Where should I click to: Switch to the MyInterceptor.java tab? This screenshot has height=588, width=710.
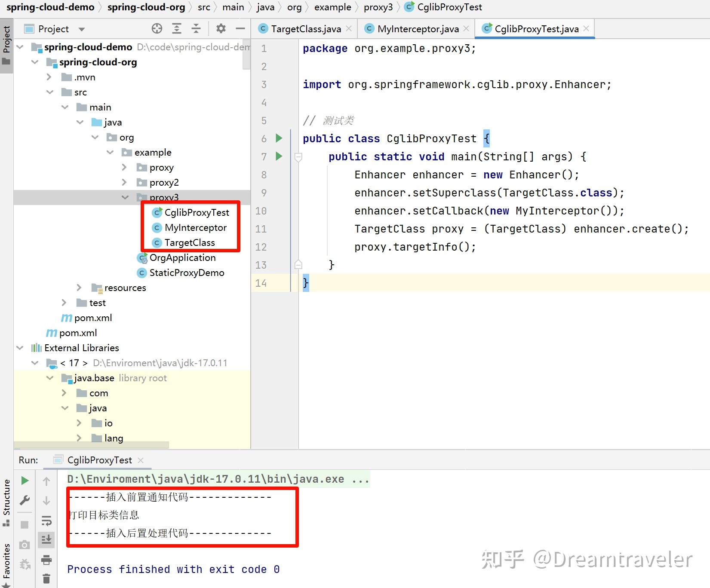click(x=415, y=29)
